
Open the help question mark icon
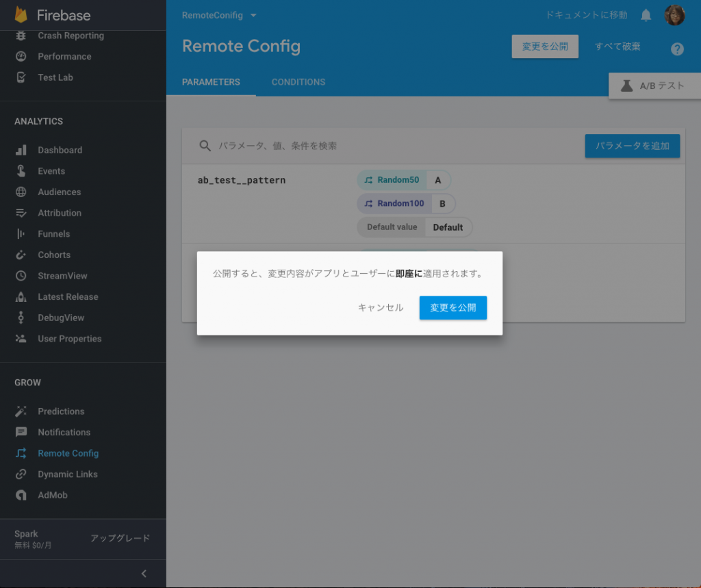click(677, 49)
